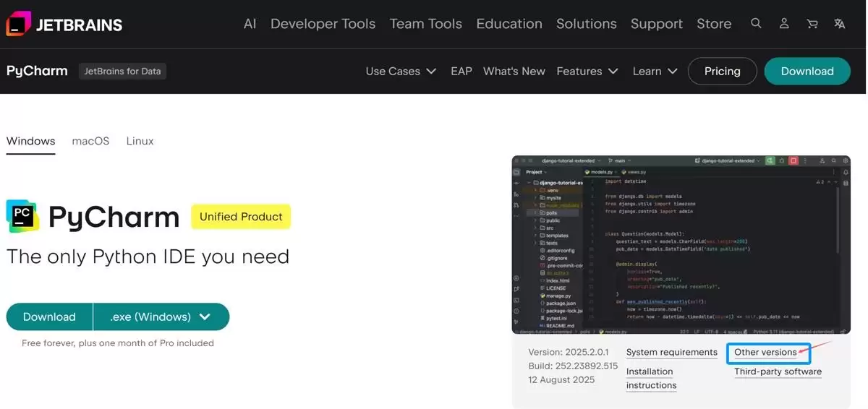
Task: Click the Pricing button
Action: tap(722, 71)
